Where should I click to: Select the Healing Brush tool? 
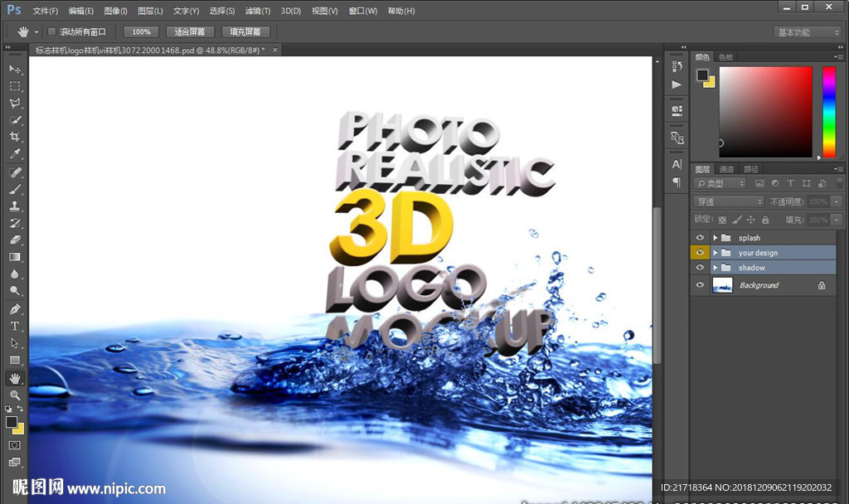[x=15, y=172]
